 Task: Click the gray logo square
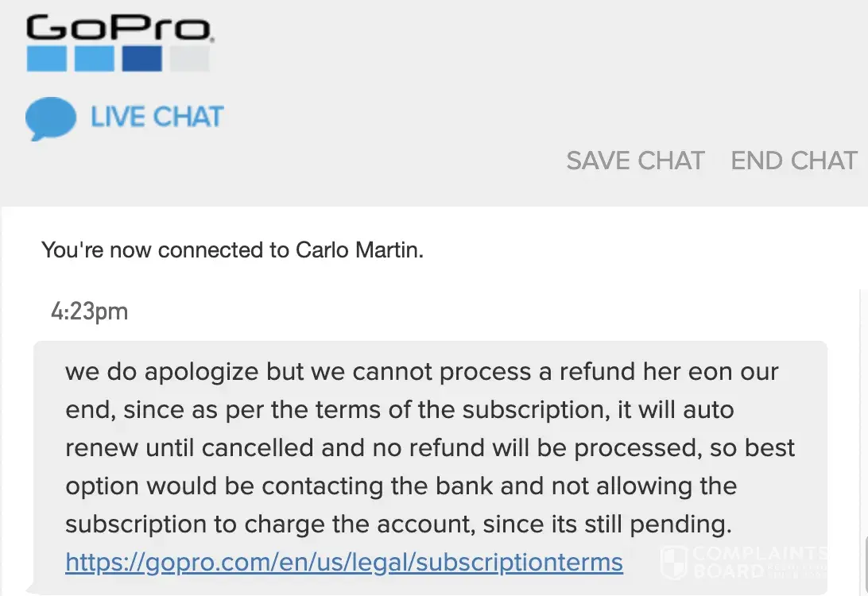click(189, 59)
